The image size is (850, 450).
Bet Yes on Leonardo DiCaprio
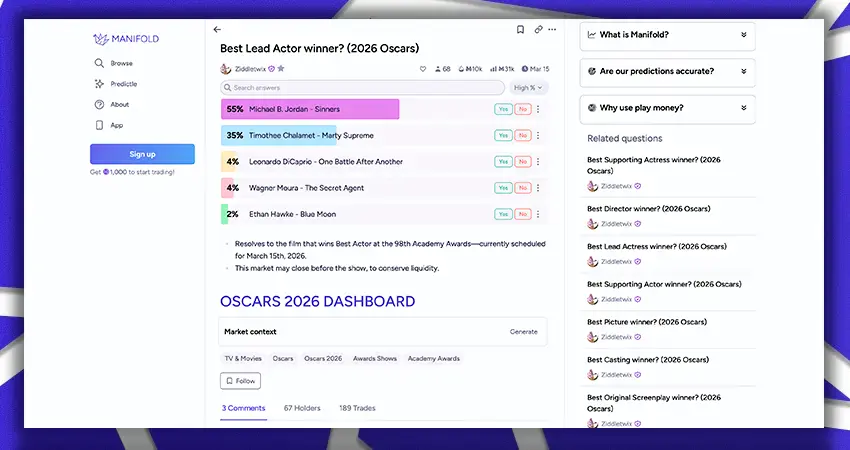pos(503,162)
